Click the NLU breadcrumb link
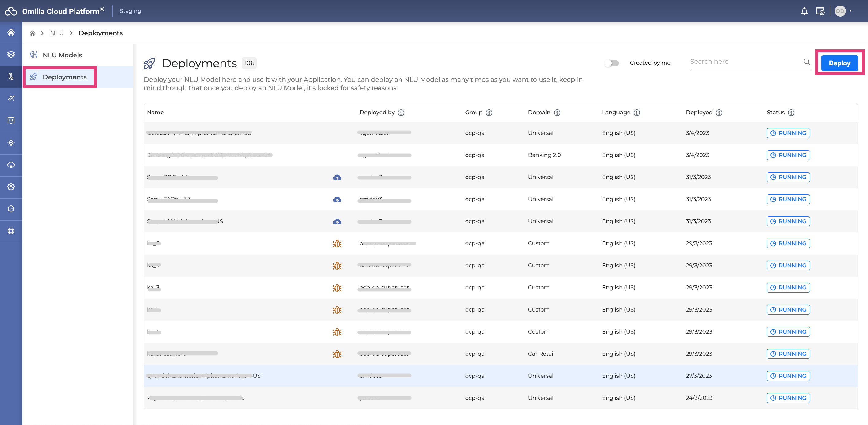The image size is (868, 425). (x=57, y=33)
